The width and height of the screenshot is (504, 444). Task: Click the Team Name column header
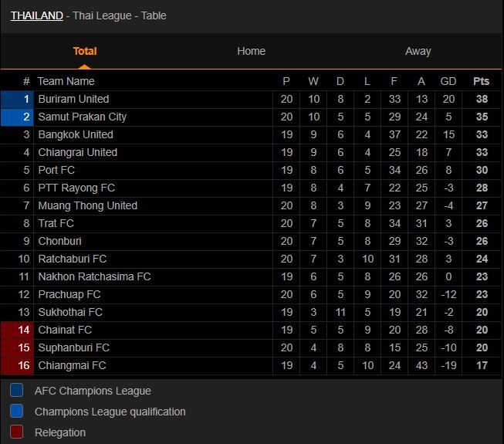coord(66,81)
